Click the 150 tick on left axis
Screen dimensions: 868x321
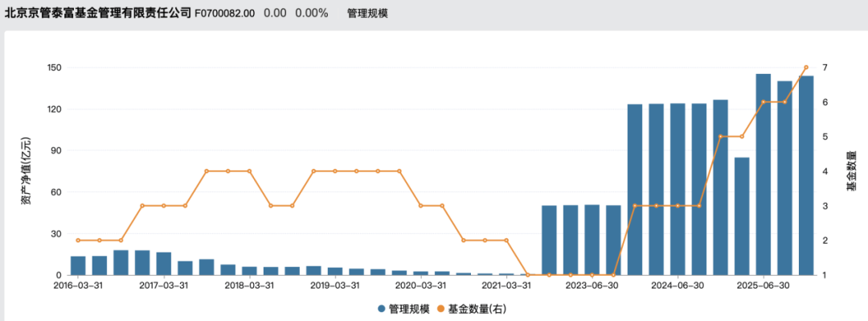54,68
